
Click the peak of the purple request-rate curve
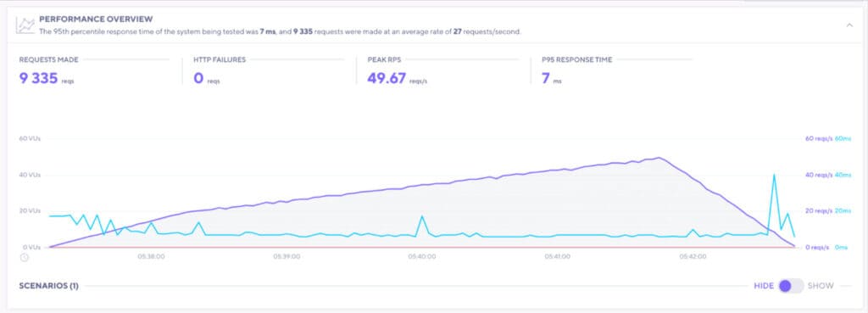[658, 157]
